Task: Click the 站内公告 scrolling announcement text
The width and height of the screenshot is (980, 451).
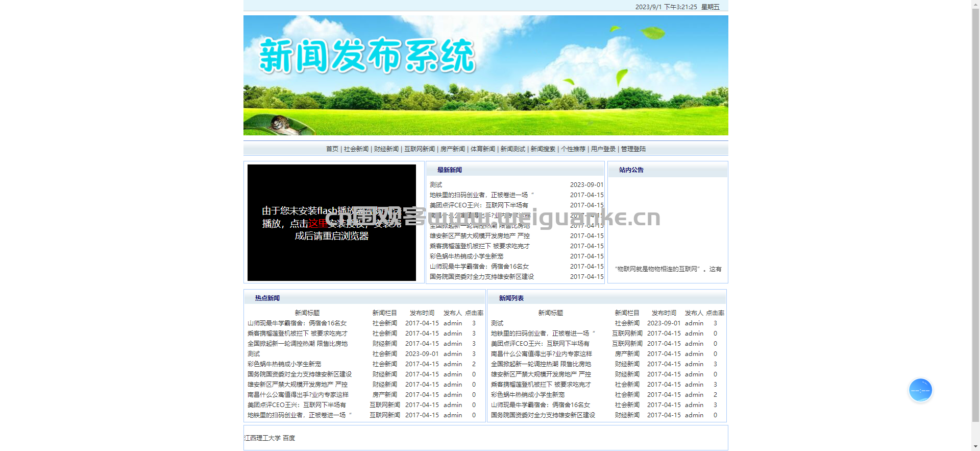Action: [x=668, y=269]
